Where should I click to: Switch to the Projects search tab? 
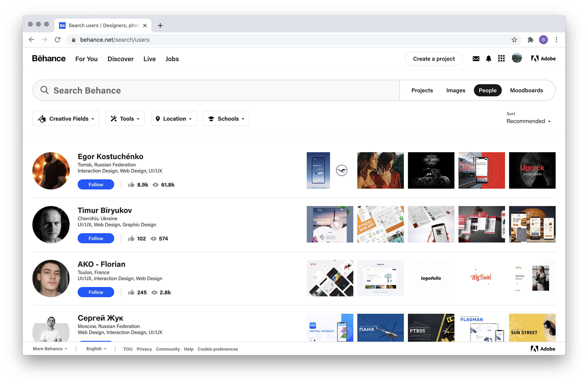422,90
